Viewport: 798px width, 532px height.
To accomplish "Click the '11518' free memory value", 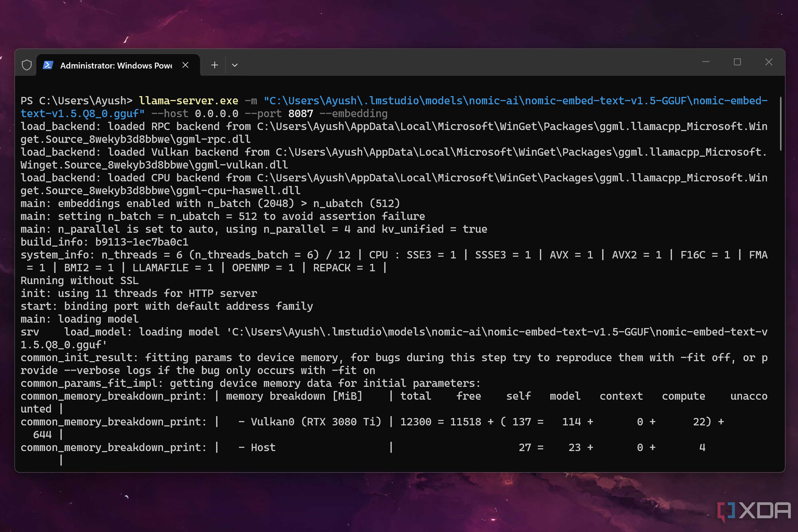I will tap(466, 422).
